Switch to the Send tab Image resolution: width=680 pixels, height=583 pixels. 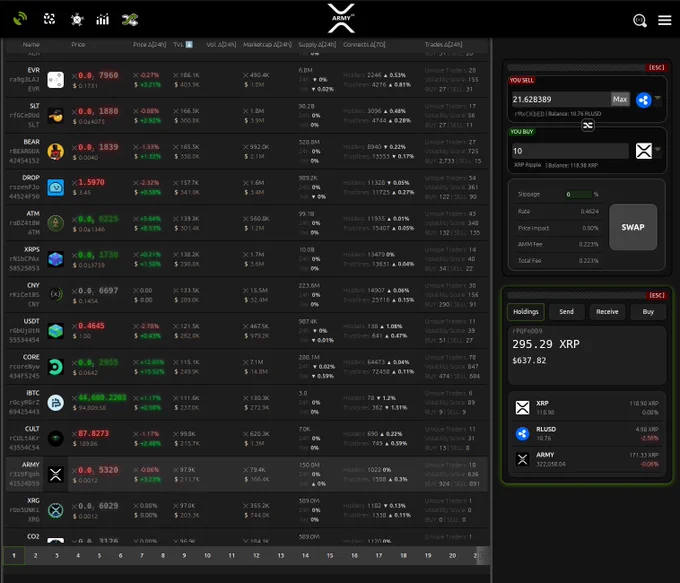tap(566, 312)
